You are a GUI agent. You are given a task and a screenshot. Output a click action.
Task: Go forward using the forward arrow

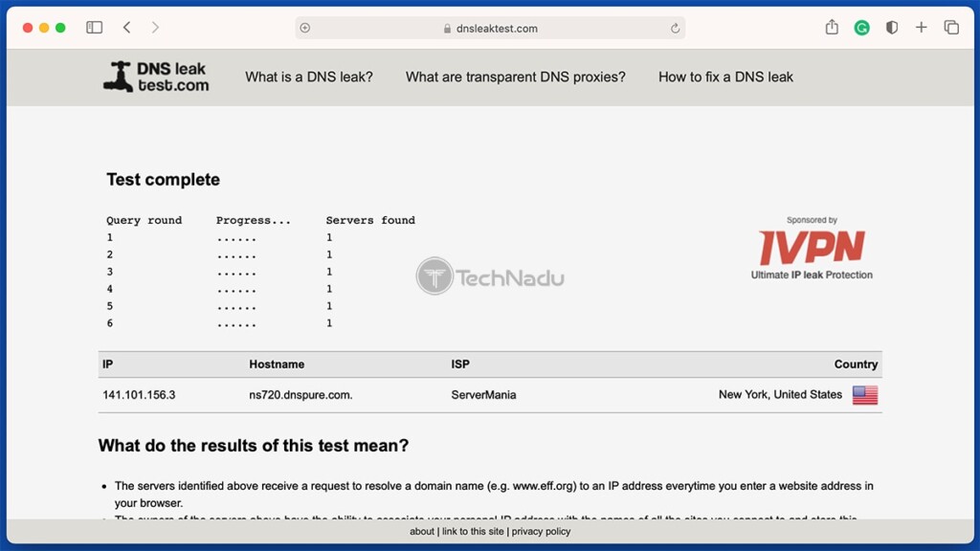(x=155, y=28)
